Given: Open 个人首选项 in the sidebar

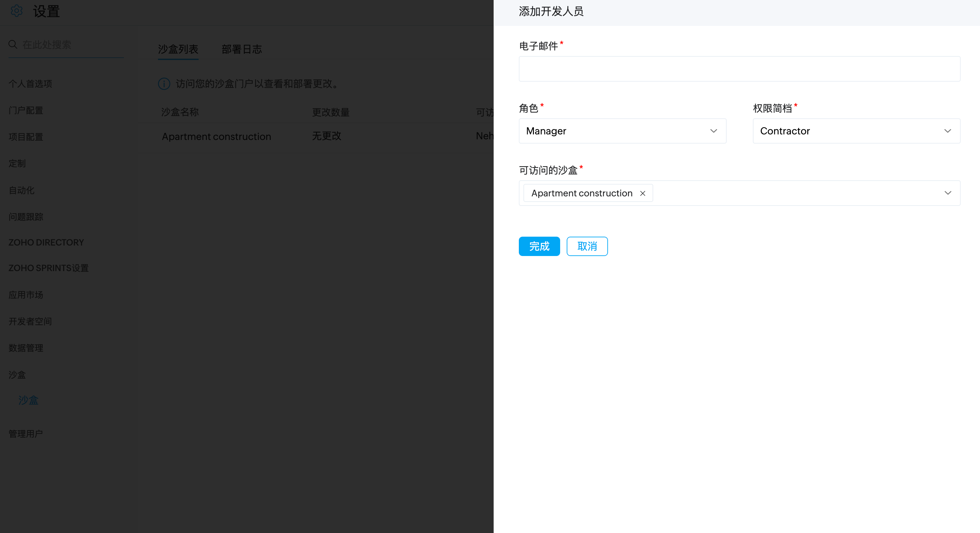Looking at the screenshot, I should (30, 84).
